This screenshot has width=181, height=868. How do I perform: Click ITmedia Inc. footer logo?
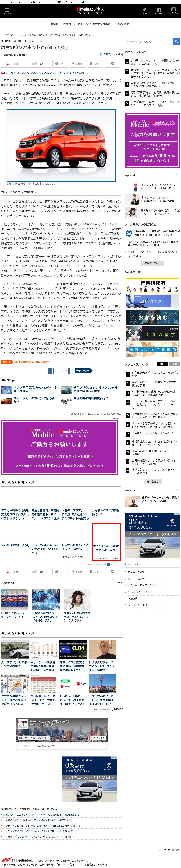(x=17, y=860)
